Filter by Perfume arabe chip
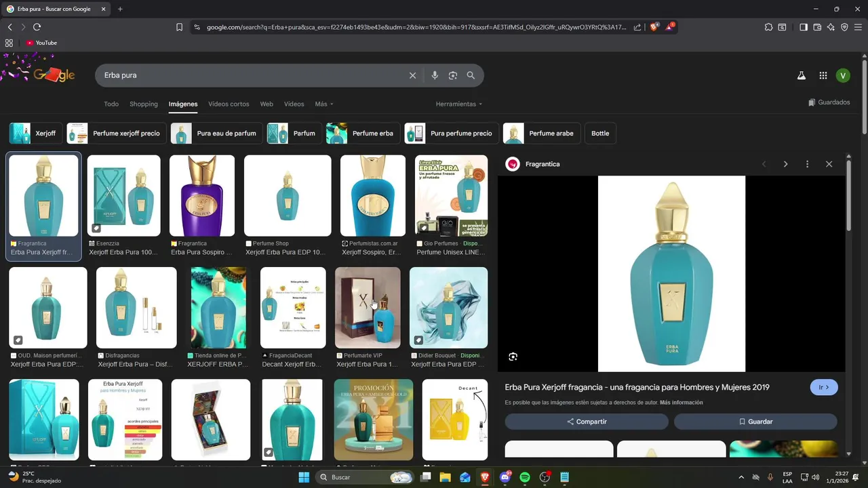This screenshot has height=488, width=868. pyautogui.click(x=541, y=134)
